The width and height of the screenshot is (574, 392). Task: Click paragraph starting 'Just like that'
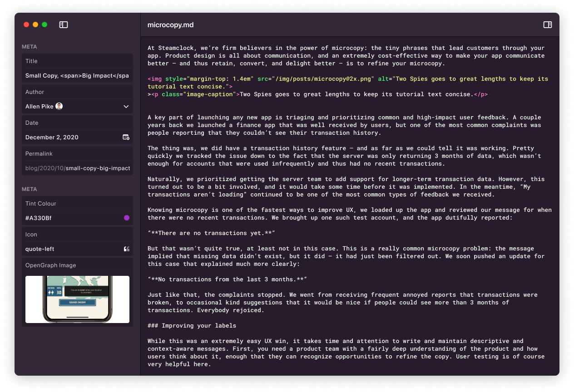(x=343, y=302)
